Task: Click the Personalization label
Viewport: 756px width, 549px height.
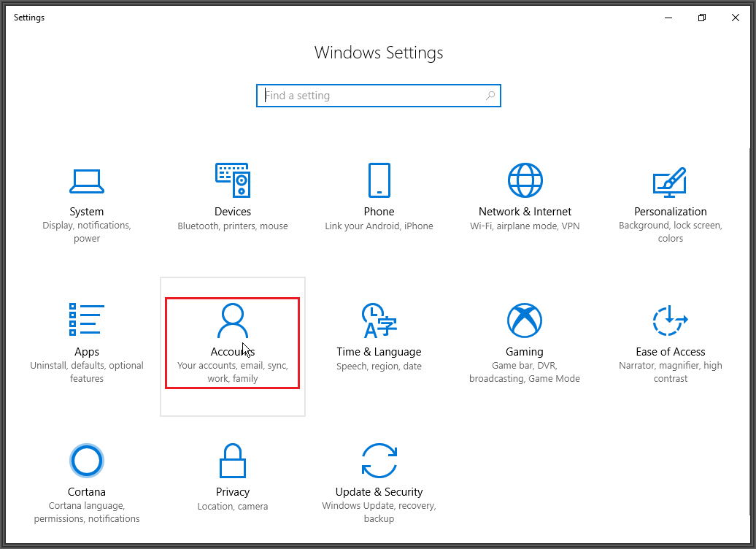Action: 670,212
